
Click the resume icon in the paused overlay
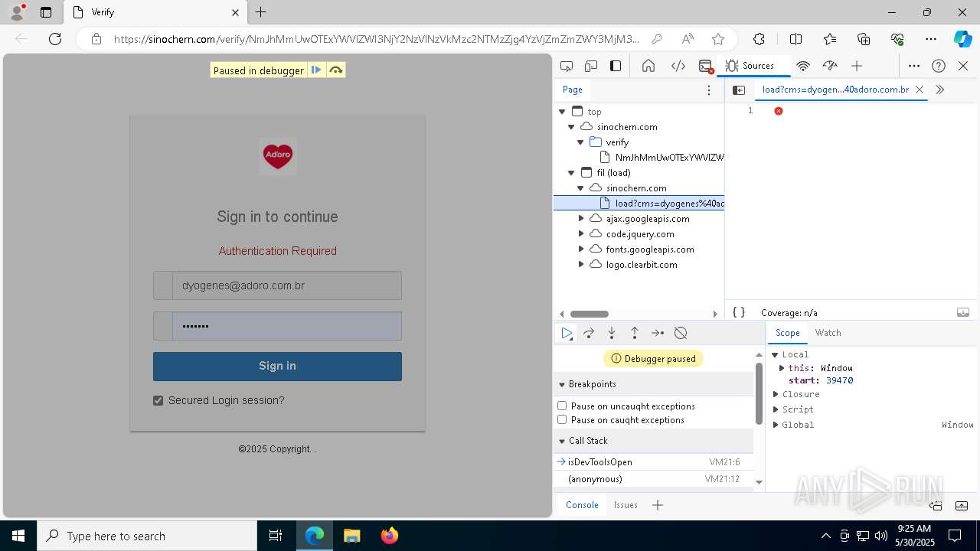coord(316,70)
